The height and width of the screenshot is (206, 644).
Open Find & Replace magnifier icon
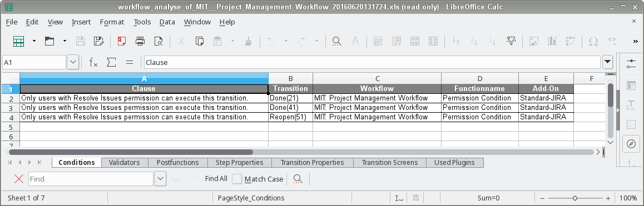[337, 41]
